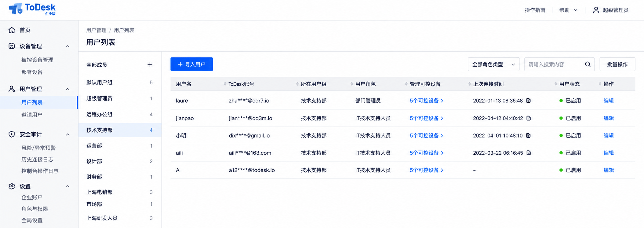Collapse the 设备管理 menu section
This screenshot has height=228, width=644.
(x=68, y=46)
